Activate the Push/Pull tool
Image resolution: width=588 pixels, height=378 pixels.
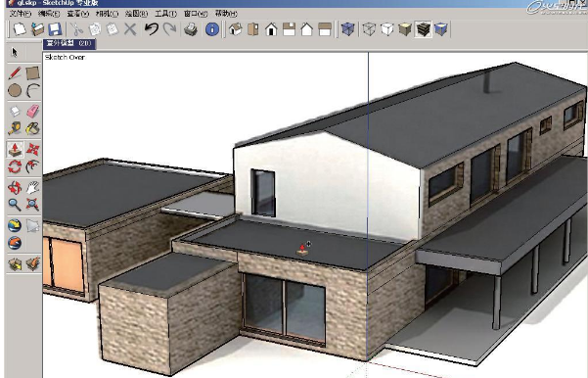15,150
